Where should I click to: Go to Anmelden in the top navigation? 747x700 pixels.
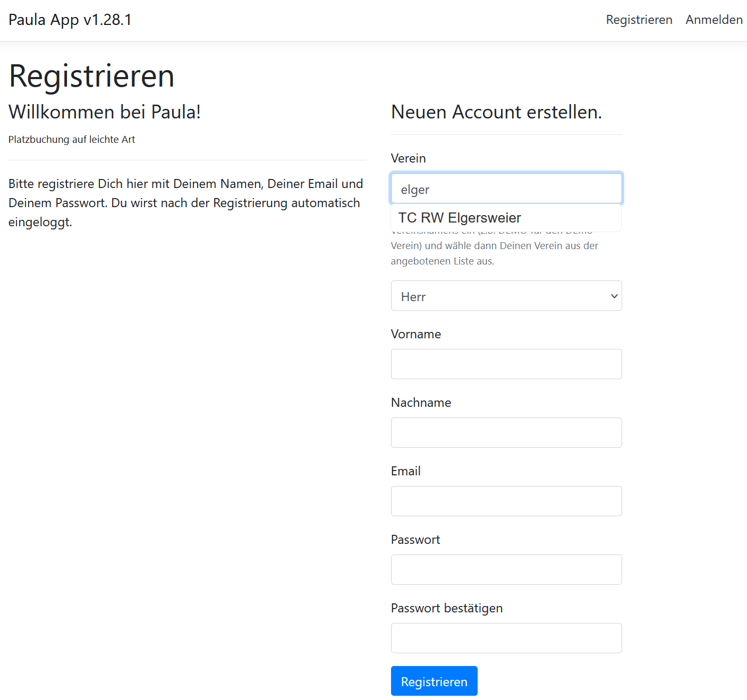(714, 20)
